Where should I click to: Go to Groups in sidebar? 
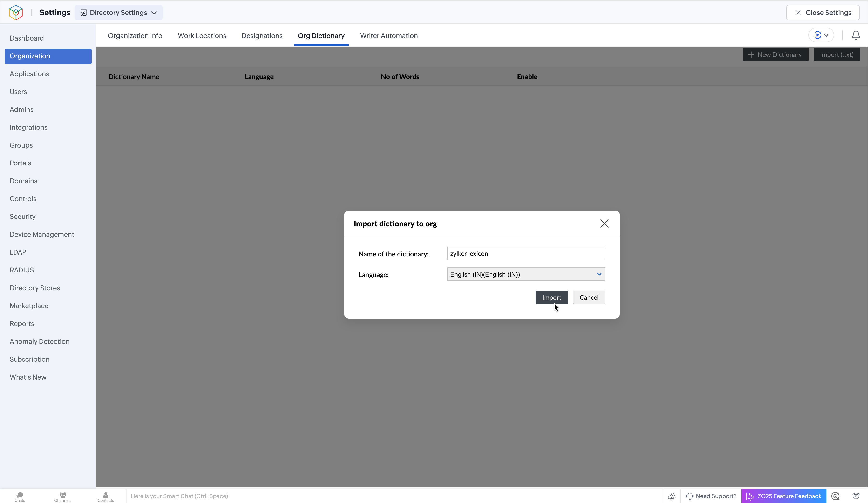21,145
